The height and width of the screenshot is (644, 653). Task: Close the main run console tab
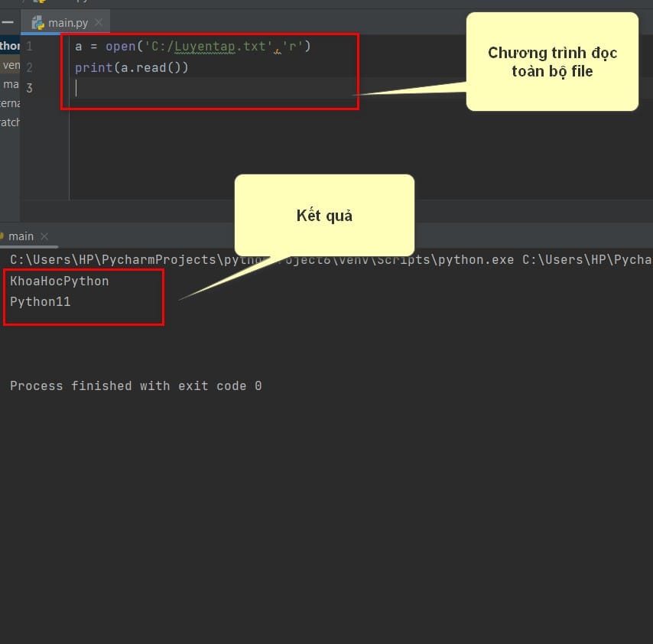(x=44, y=236)
